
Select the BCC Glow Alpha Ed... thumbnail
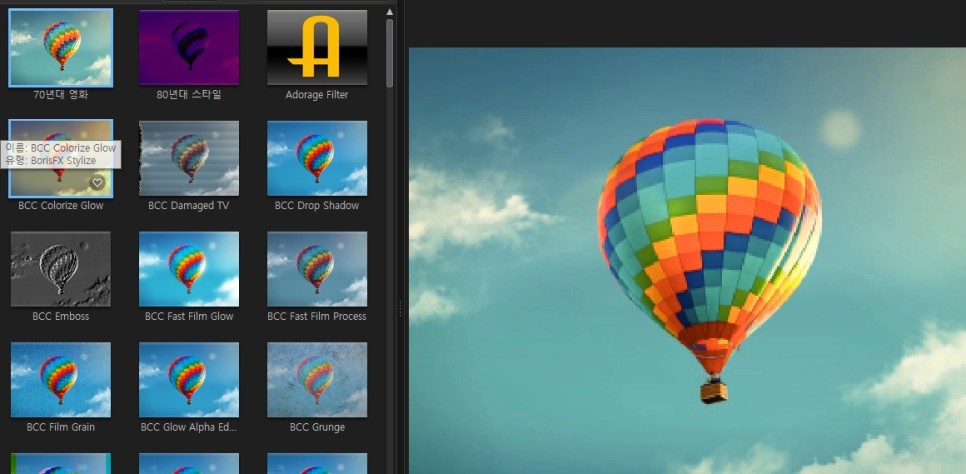point(189,380)
